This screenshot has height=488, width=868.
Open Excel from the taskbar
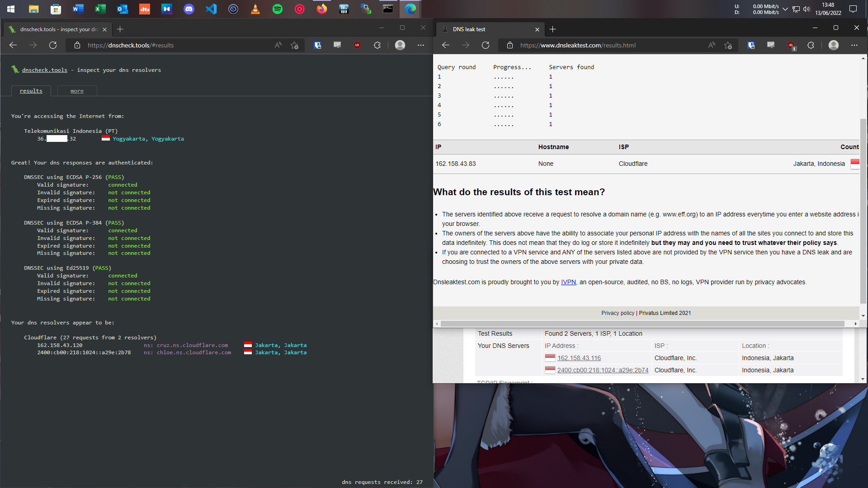pos(100,9)
